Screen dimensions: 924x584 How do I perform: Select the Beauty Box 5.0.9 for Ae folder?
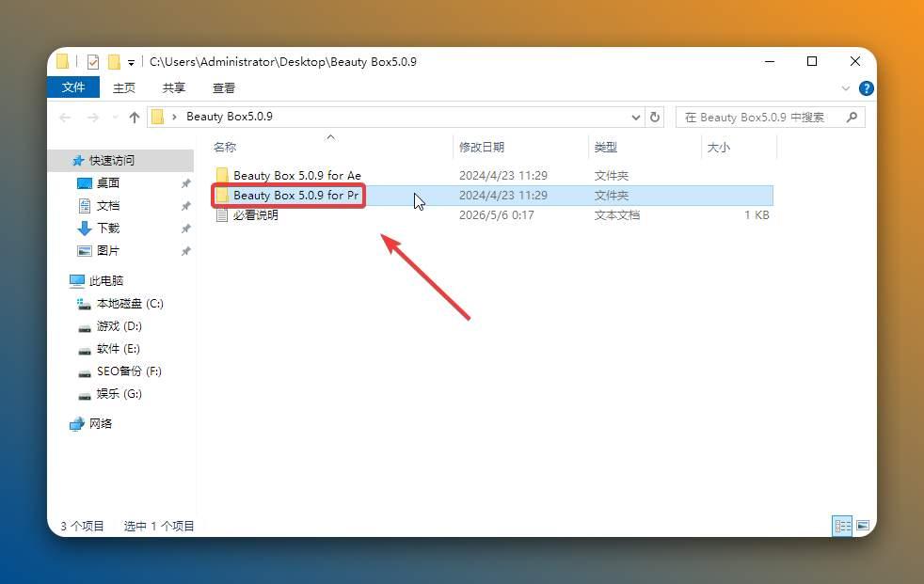(297, 176)
